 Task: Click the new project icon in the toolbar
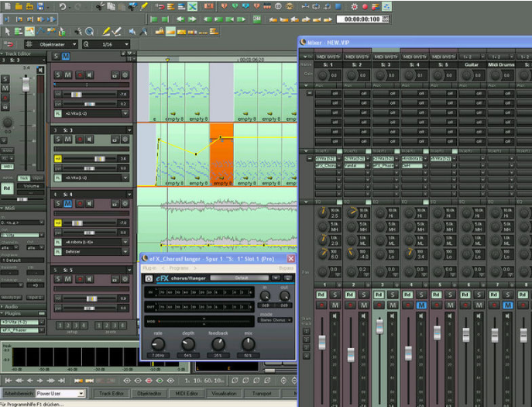8,6
